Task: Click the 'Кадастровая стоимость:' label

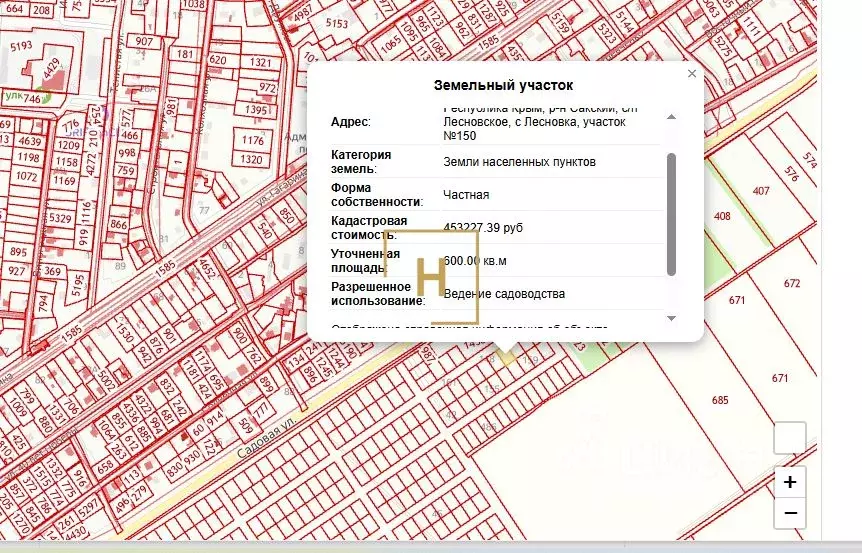Action: coord(369,228)
